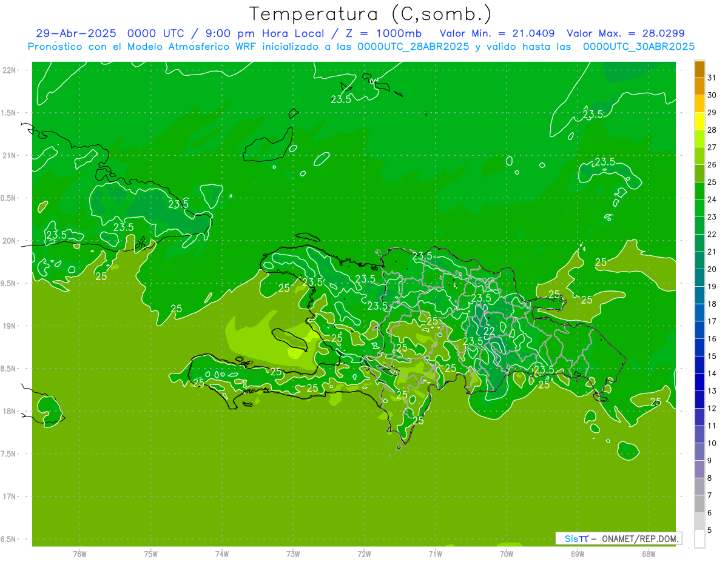Click the '21N' latitude axis label

11,156
